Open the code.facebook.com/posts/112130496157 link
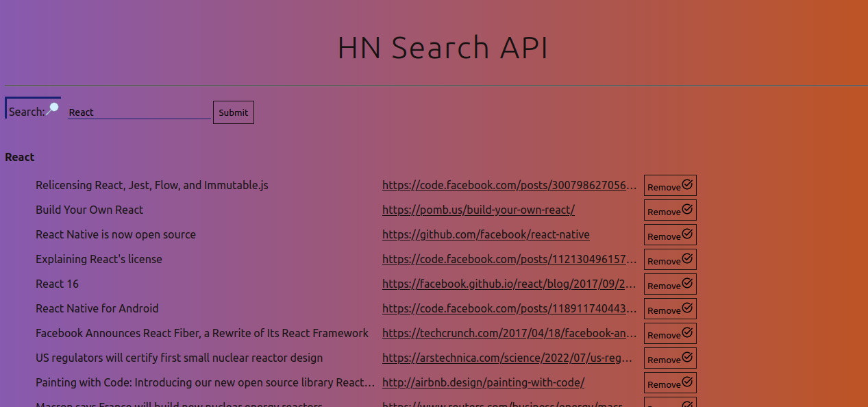The width and height of the screenshot is (868, 407). (x=510, y=259)
